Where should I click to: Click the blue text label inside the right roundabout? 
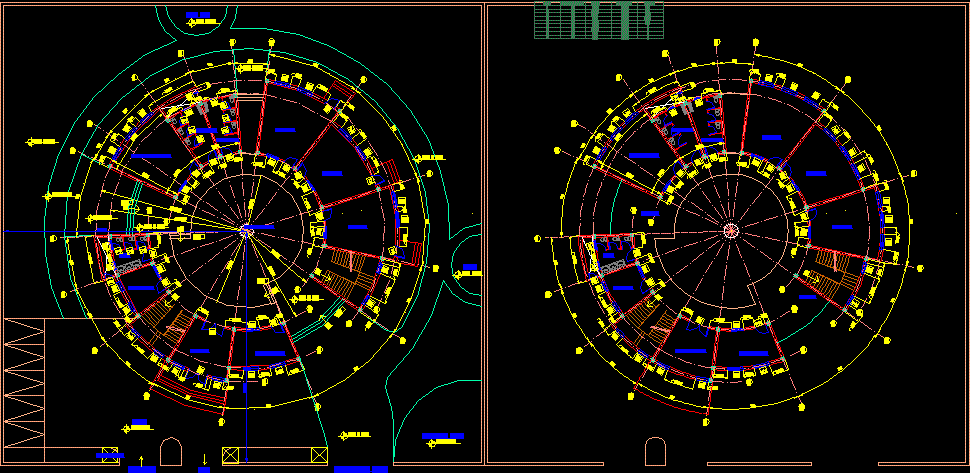click(x=469, y=267)
